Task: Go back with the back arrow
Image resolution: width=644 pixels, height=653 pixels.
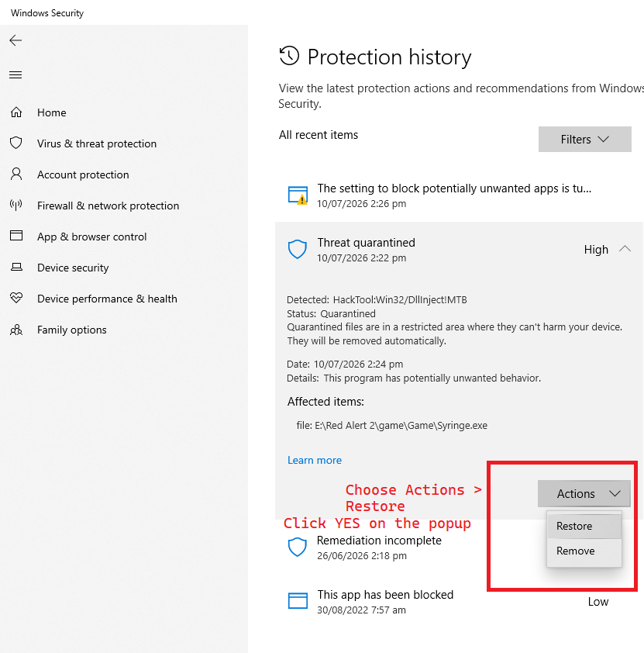Action: click(15, 40)
